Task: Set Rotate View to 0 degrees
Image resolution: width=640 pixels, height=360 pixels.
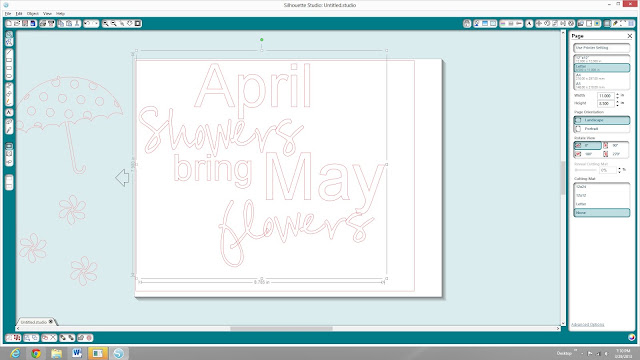Action: pos(587,145)
